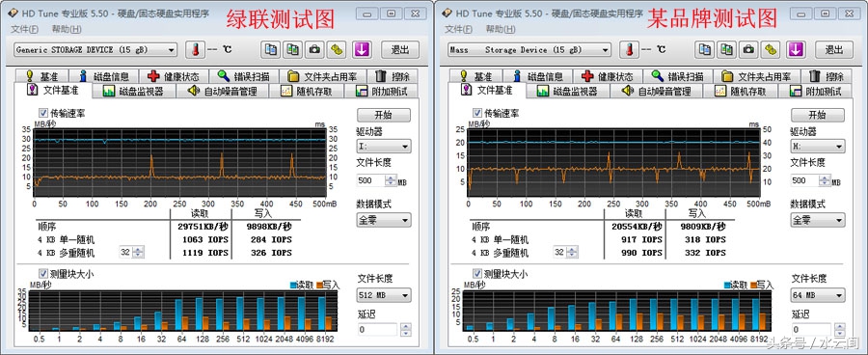Open 数据模式 全零 dropdown in left window
Viewport: 868px width, 355px height.
384,220
